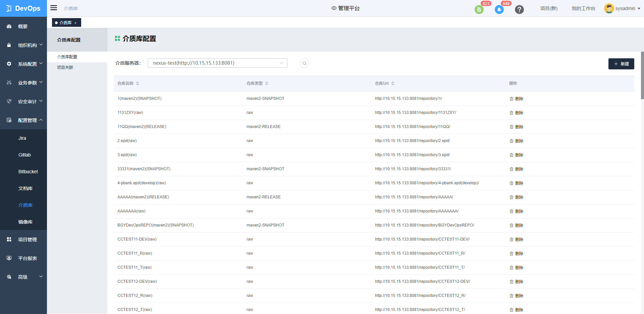Open the green document notification icon

(479, 10)
